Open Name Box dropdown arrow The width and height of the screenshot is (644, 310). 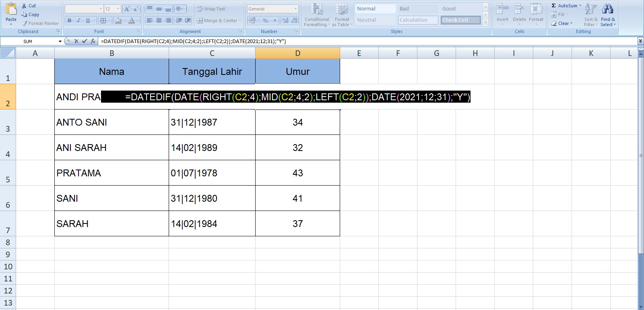coord(60,41)
